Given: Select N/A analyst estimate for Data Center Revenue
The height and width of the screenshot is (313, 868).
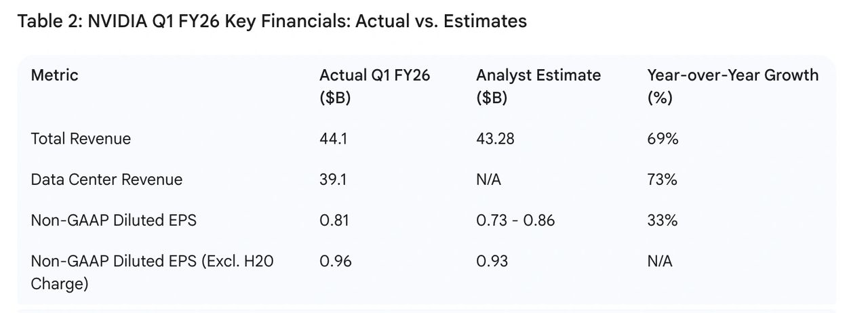Looking at the screenshot, I should pyautogui.click(x=488, y=180).
